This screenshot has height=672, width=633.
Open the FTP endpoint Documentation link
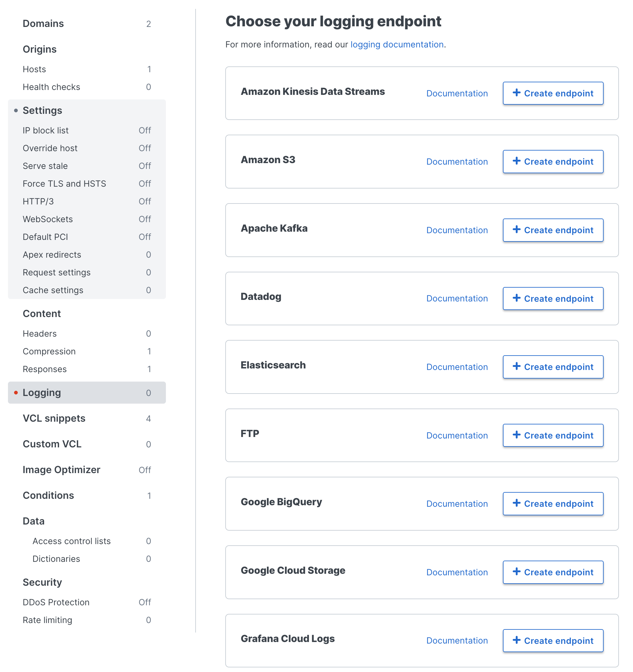pyautogui.click(x=457, y=435)
